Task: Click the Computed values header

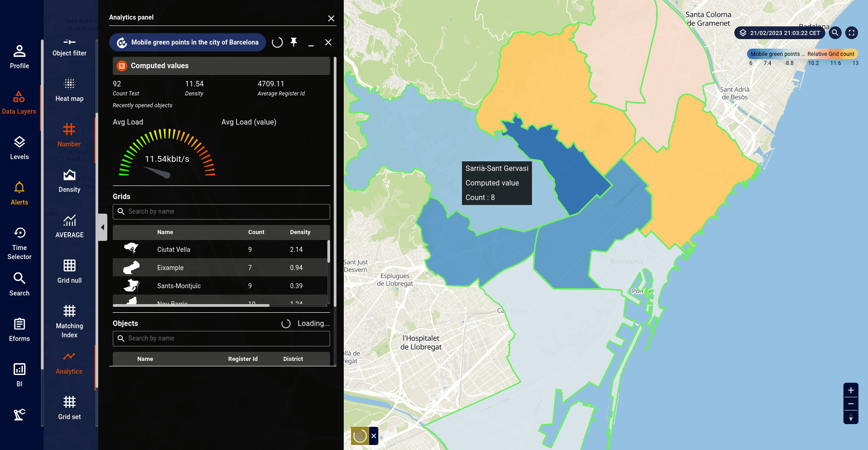Action: point(221,66)
